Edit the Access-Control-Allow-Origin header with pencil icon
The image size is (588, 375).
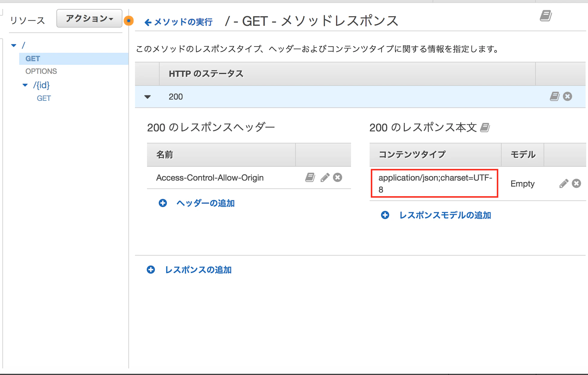325,177
